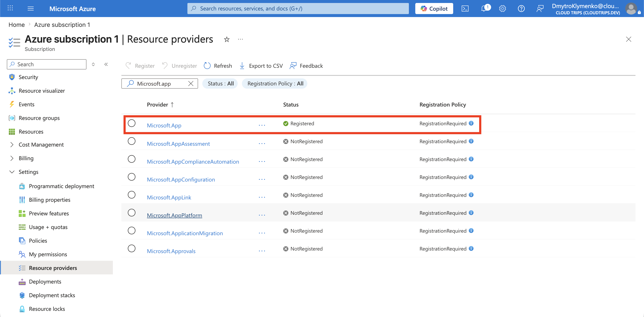Open the help question mark icon
Image resolution: width=644 pixels, height=317 pixels.
[521, 9]
